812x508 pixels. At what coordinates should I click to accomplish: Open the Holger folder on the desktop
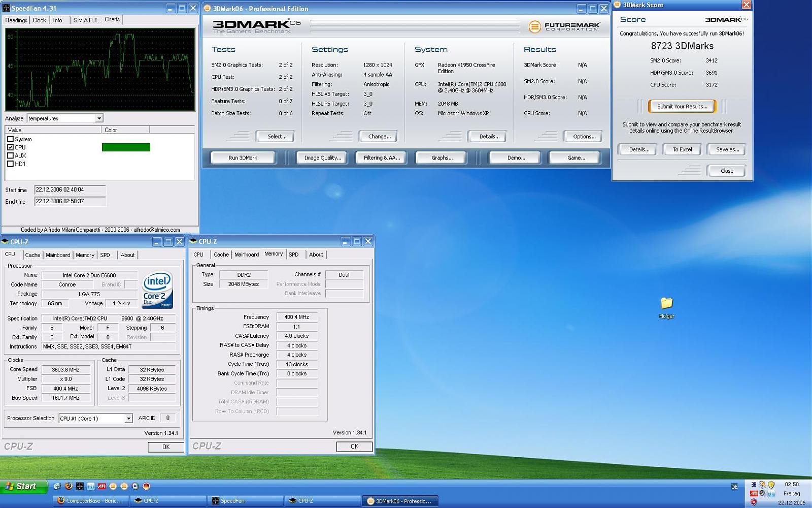point(666,307)
